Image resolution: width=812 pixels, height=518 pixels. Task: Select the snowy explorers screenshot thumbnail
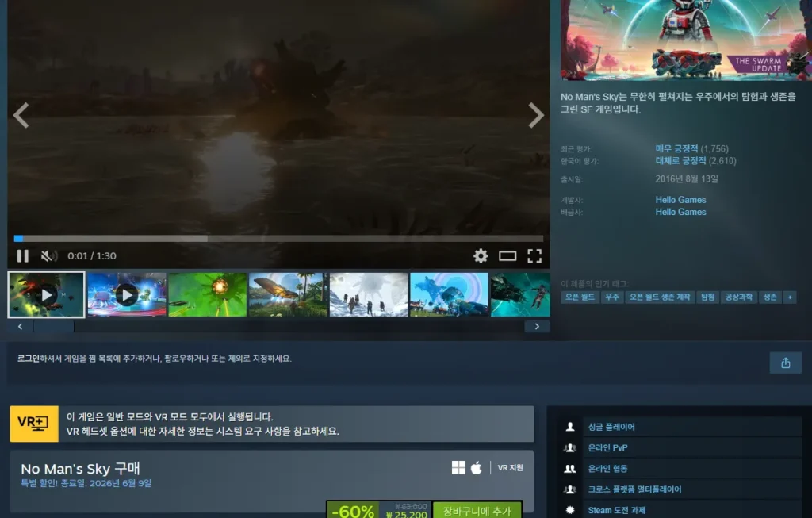tap(368, 295)
